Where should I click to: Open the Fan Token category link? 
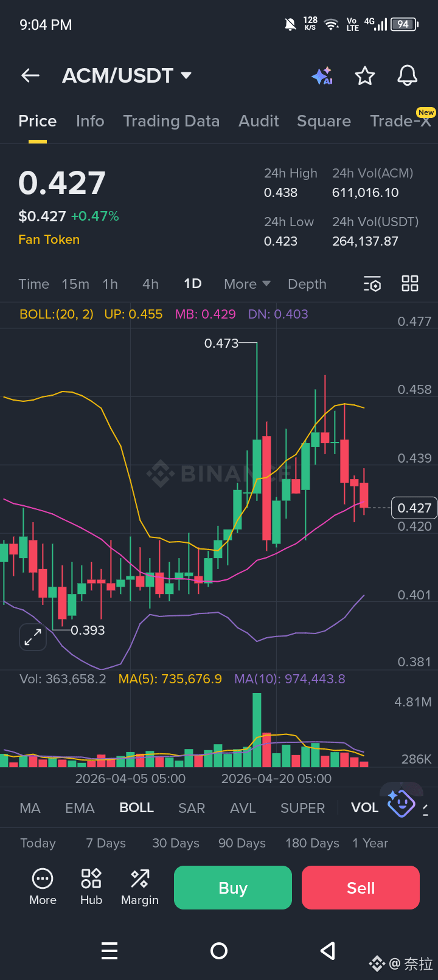49,240
